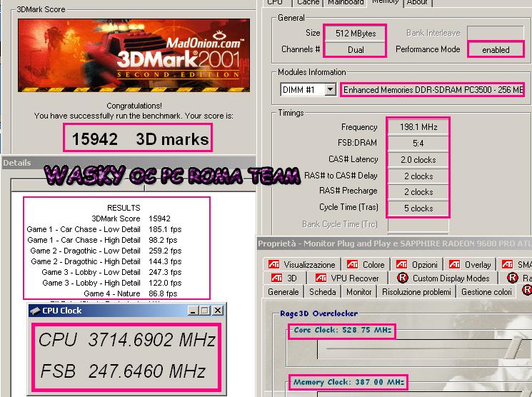This screenshot has width=532, height=397.
Task: Open the Visualizzazione ATI tab
Action: 301,264
